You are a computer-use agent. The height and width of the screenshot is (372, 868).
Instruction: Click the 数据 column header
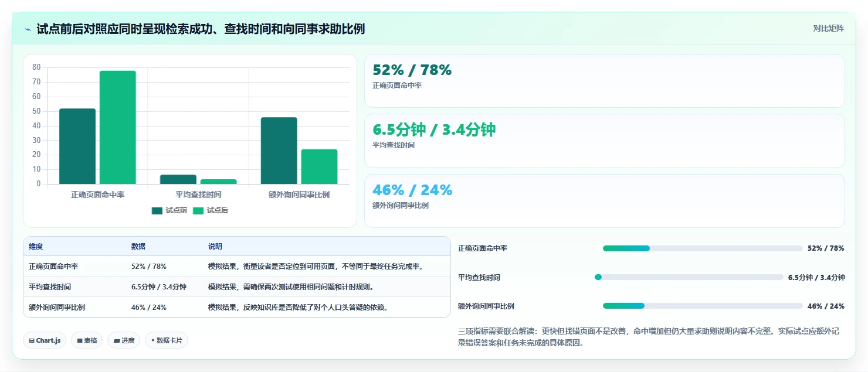pyautogui.click(x=138, y=247)
